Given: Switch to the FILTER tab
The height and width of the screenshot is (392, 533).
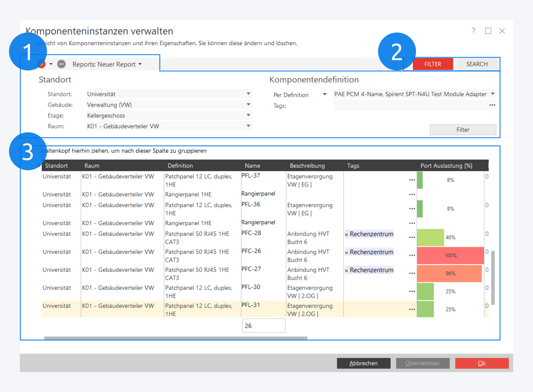Looking at the screenshot, I should (433, 64).
